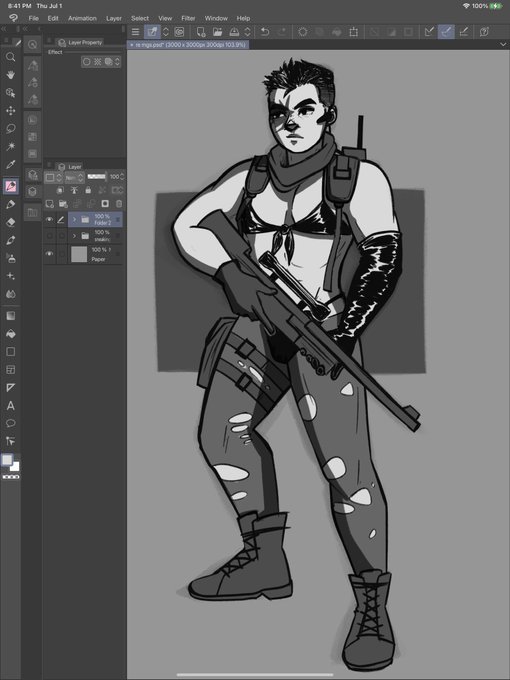The image size is (510, 680).
Task: Click the Clear selection sun icon
Action: tap(302, 32)
